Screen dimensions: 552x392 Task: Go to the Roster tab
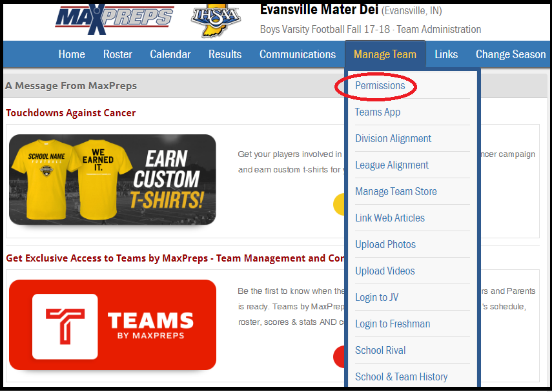(x=118, y=54)
